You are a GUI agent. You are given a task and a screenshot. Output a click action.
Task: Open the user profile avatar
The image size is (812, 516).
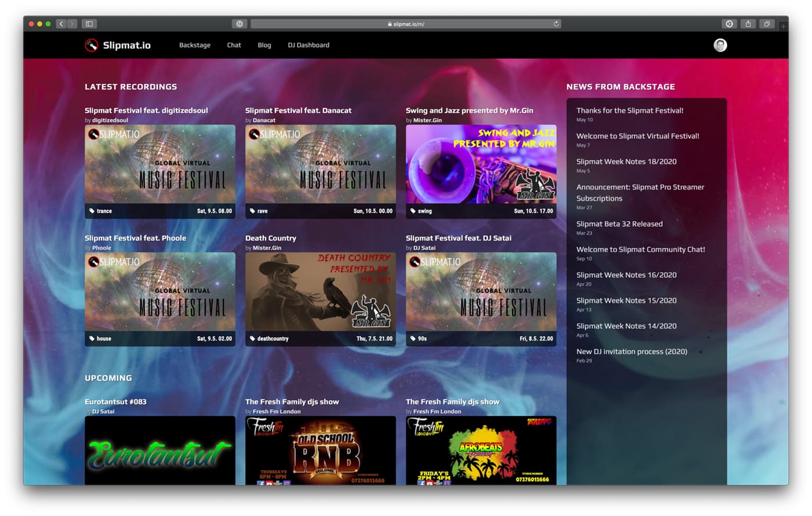point(720,45)
